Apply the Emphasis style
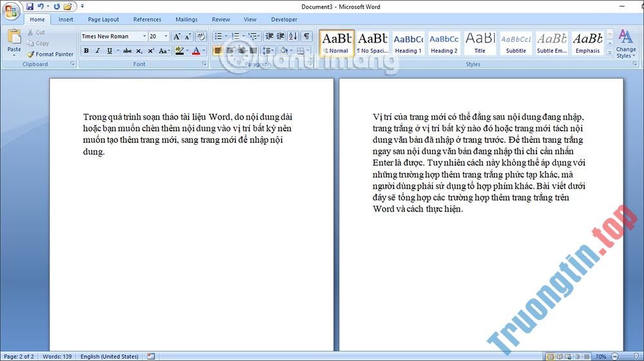Image resolution: width=644 pixels, height=361 pixels. point(587,43)
